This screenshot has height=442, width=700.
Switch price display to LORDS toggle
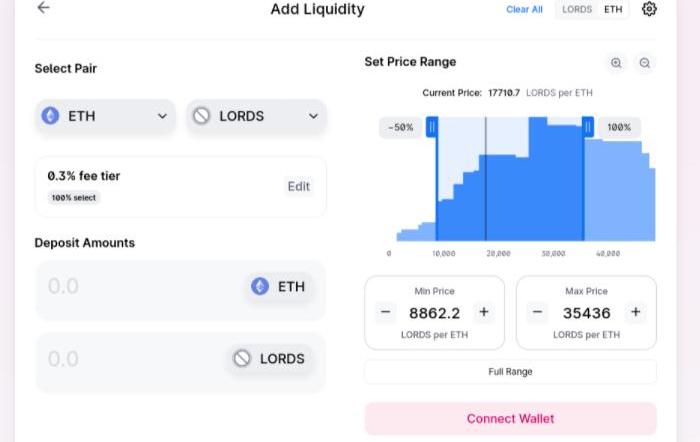click(x=577, y=9)
